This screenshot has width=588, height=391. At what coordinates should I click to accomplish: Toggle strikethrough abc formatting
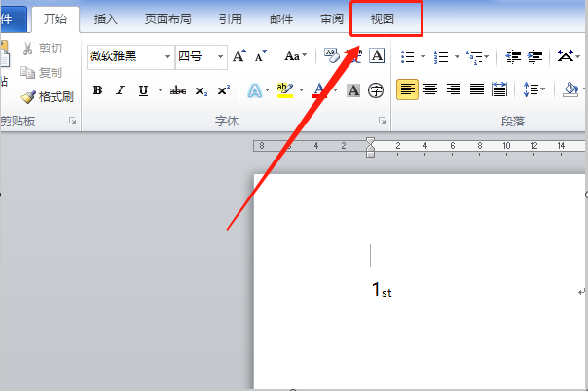click(x=178, y=90)
